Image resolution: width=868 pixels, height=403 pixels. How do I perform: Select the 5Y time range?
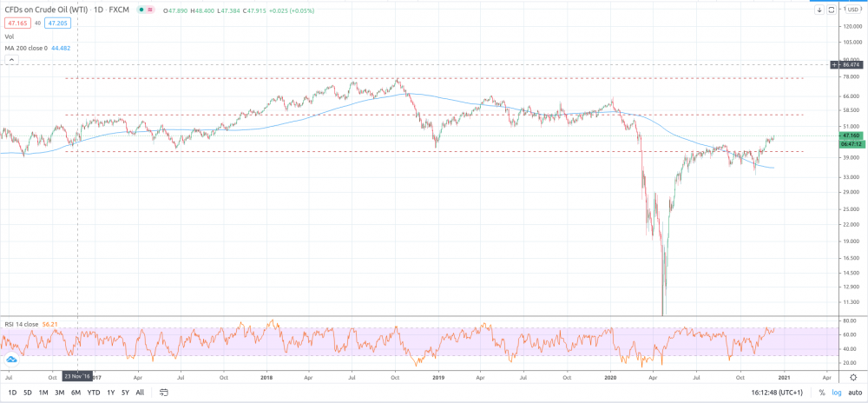pyautogui.click(x=126, y=393)
